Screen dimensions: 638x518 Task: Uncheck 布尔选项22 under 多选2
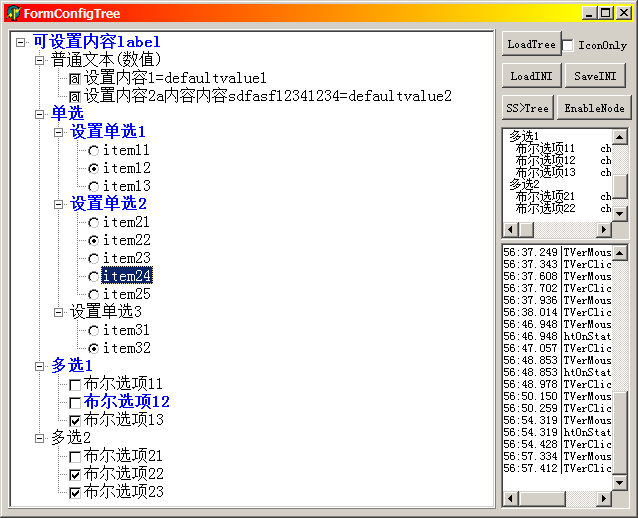(x=75, y=474)
